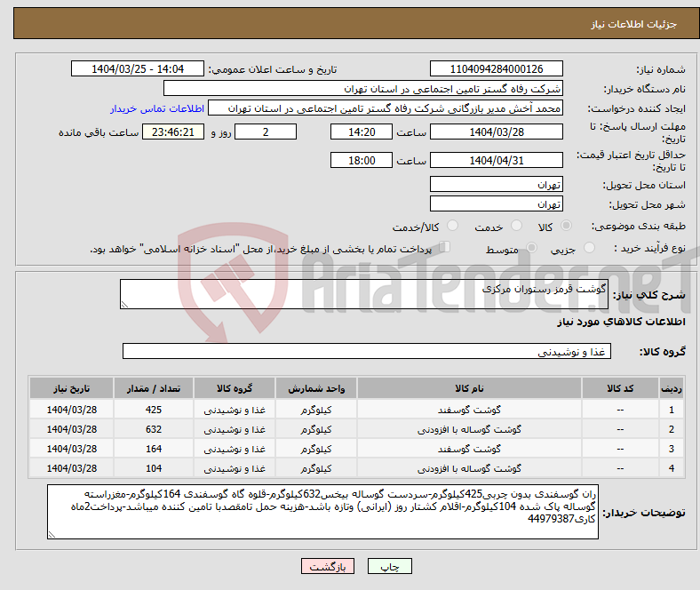Open the اطلاعات تماس خریدار link
Screen dimensions: 700x590
(x=157, y=108)
